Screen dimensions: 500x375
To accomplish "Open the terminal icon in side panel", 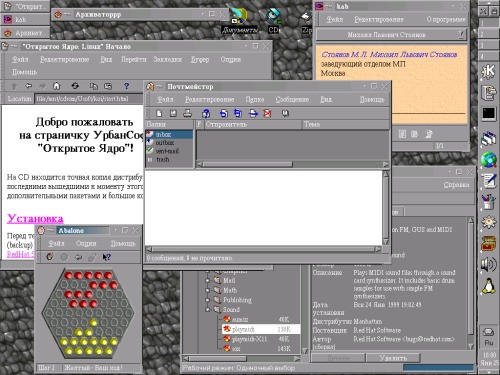I will 489,114.
